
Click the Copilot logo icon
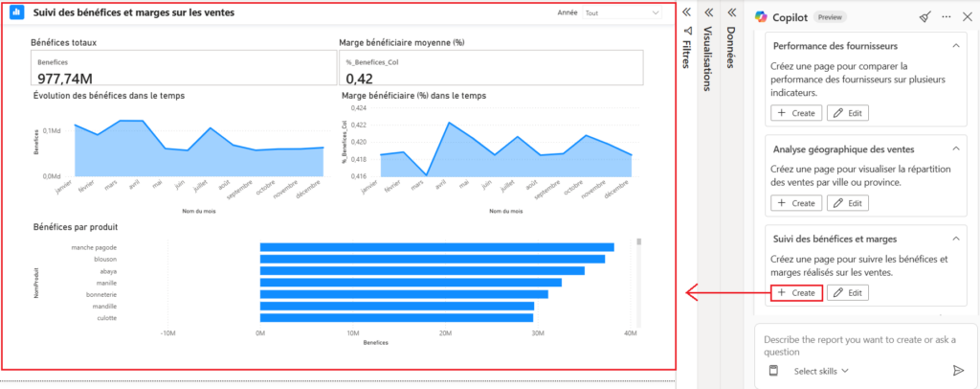point(762,16)
